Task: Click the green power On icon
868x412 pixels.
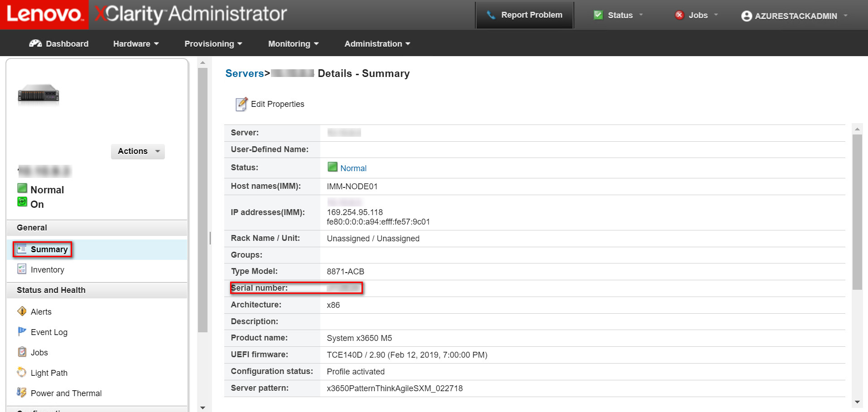Action: point(22,201)
